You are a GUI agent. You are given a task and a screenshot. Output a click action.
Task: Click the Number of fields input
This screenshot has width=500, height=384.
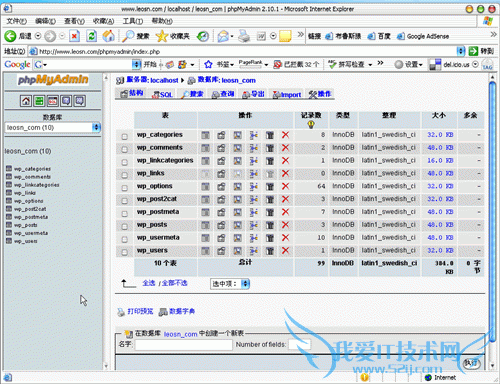click(299, 344)
